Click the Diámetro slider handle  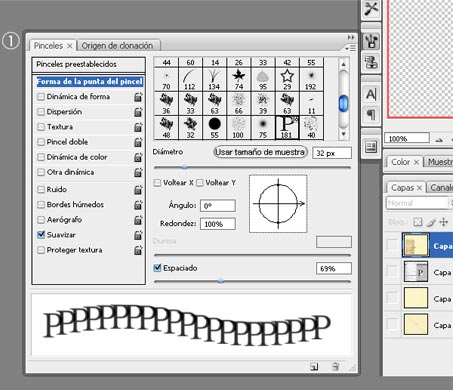[184, 167]
